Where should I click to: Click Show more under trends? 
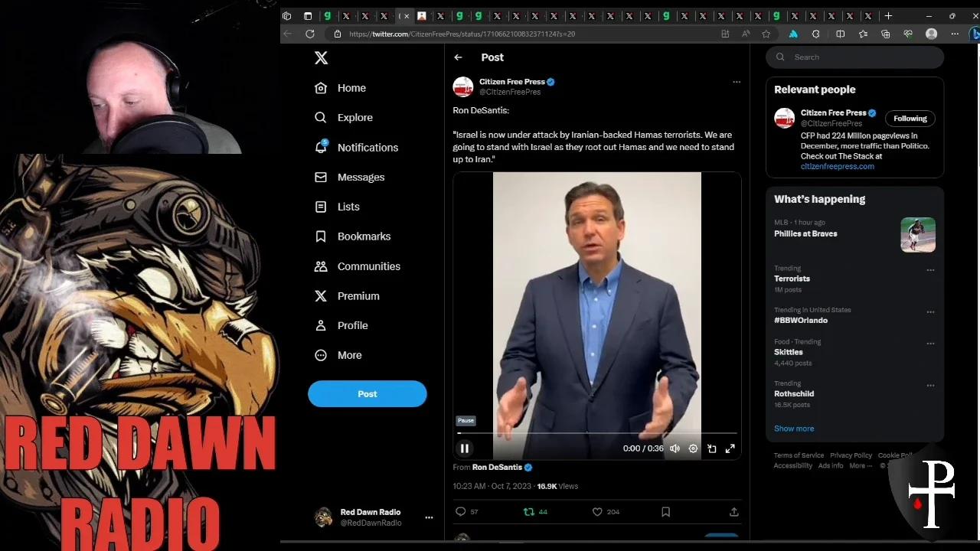[793, 429]
